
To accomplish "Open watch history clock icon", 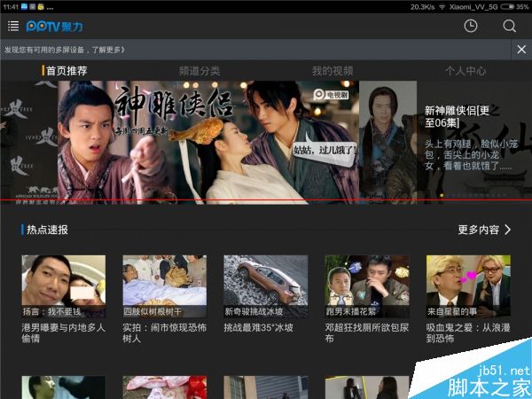I will click(x=471, y=26).
